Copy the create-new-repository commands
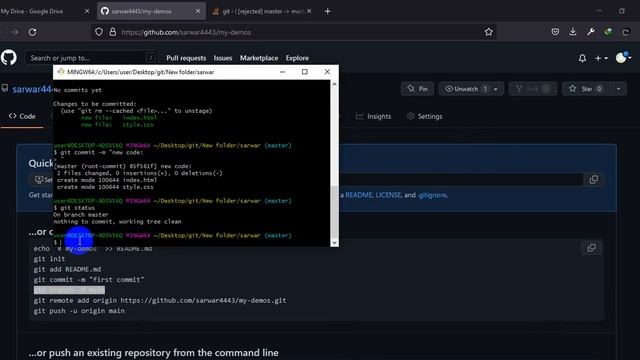 pos(591,248)
